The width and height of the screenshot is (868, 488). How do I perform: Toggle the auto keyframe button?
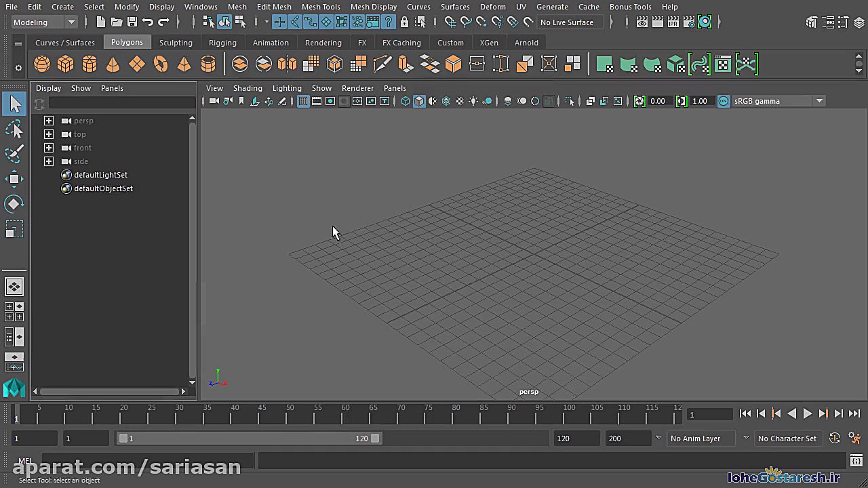tap(835, 439)
